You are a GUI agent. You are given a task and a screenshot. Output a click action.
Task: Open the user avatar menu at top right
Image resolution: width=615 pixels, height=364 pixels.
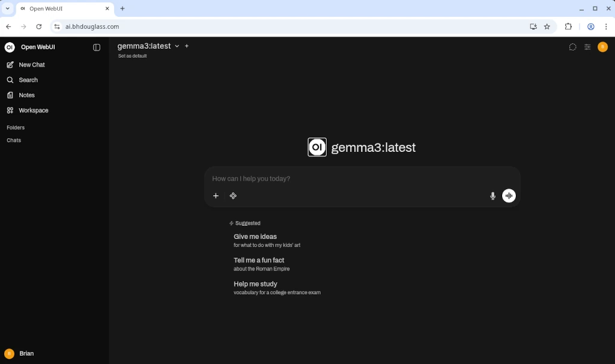[602, 47]
